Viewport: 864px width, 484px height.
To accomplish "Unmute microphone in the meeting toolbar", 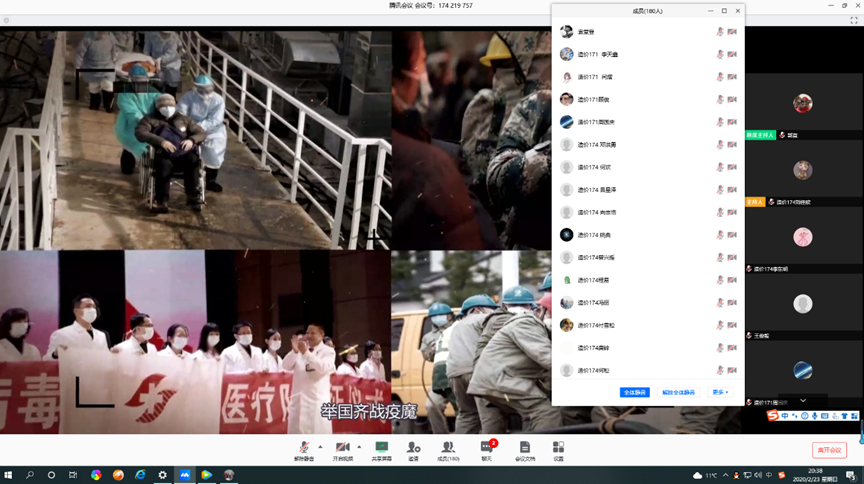I will click(x=304, y=450).
